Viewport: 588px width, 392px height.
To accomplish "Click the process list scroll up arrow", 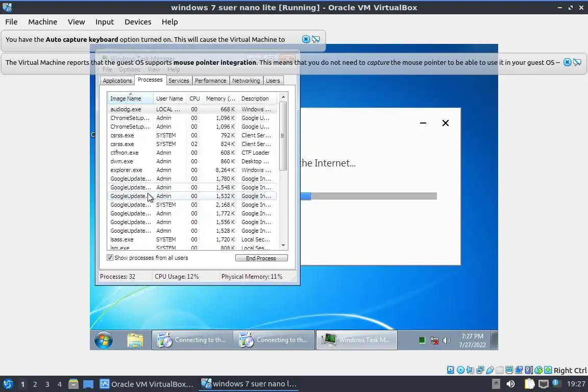I will [283, 97].
